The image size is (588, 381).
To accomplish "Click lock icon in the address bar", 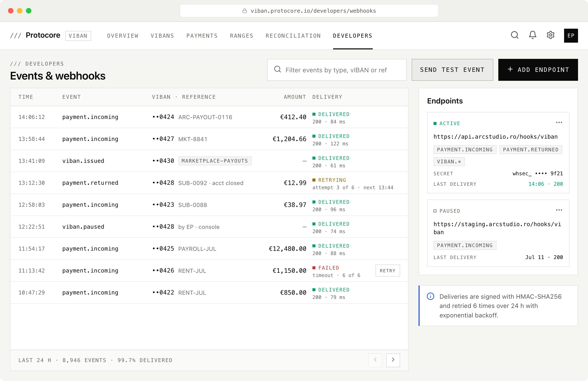I will (245, 11).
